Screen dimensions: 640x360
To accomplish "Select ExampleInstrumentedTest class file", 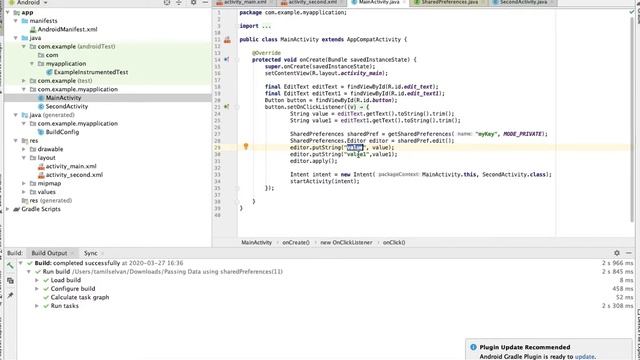I will pyautogui.click(x=91, y=72).
